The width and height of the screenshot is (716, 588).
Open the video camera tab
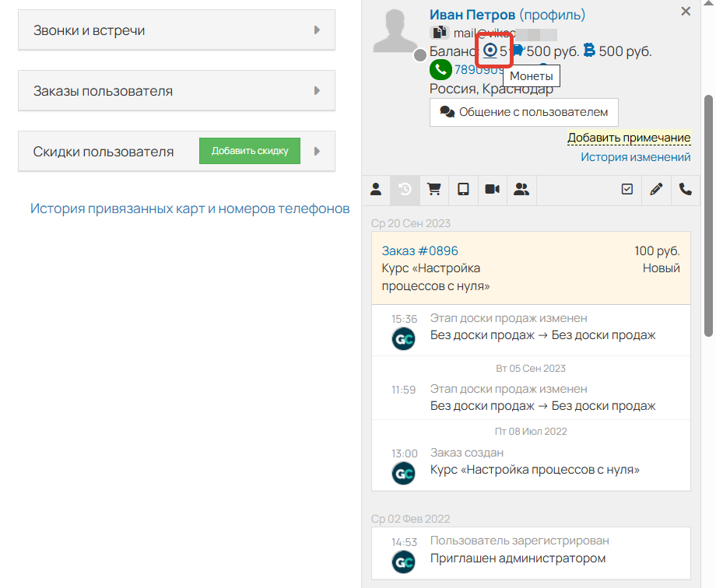(491, 189)
